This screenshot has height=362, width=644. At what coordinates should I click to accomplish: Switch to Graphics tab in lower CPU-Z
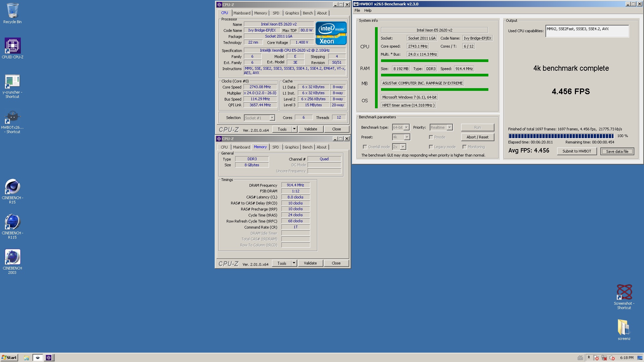click(291, 147)
